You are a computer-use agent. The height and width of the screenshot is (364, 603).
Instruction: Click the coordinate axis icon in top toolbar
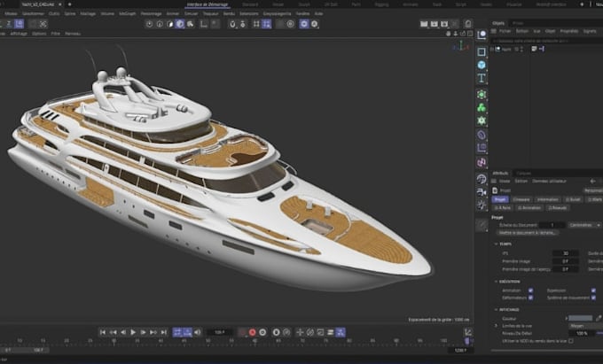tap(204, 24)
